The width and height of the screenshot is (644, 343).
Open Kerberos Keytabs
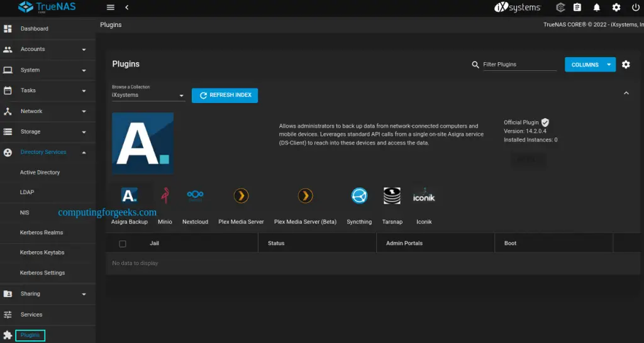(42, 253)
